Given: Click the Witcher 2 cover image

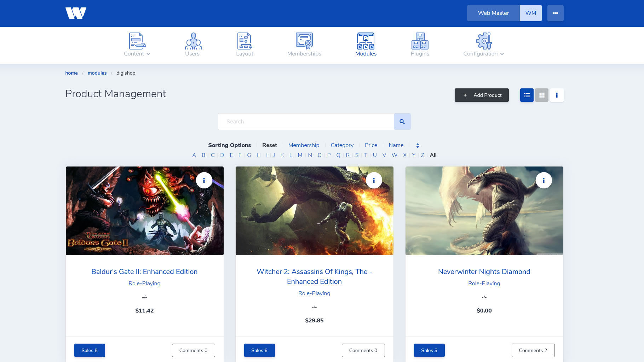Looking at the screenshot, I should 315,211.
